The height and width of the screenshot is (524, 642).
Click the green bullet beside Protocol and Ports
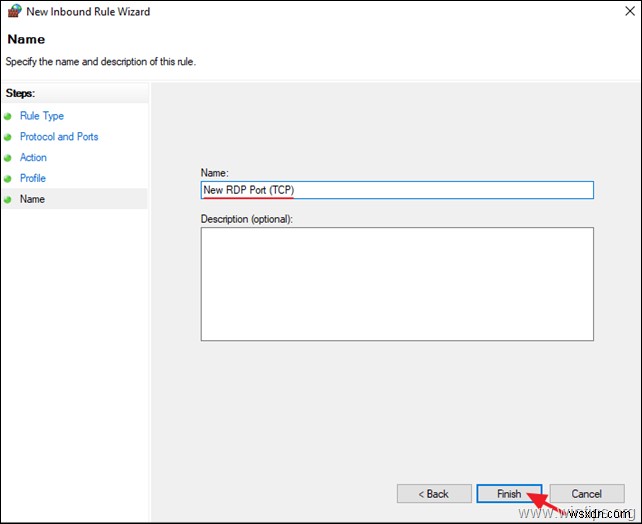pos(8,137)
